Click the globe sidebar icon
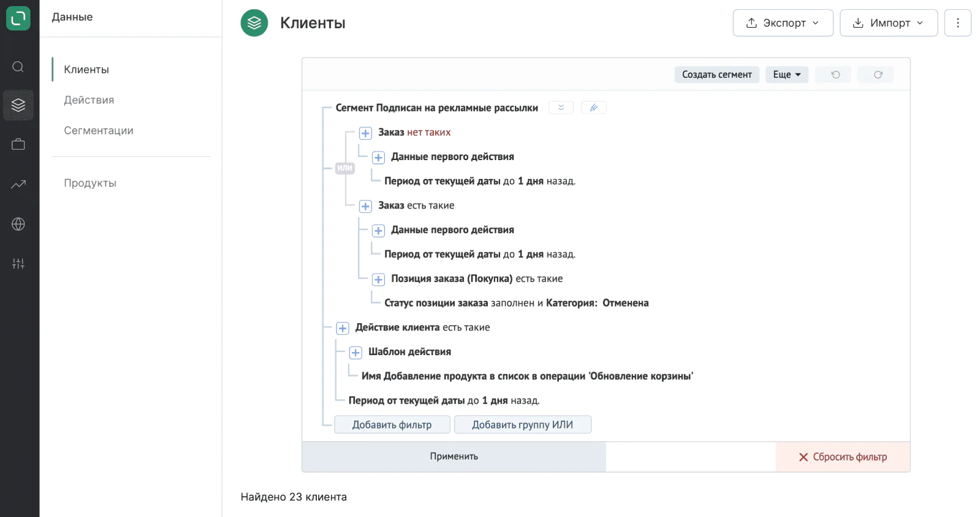Viewport: 980px width, 517px height. pyautogui.click(x=18, y=224)
